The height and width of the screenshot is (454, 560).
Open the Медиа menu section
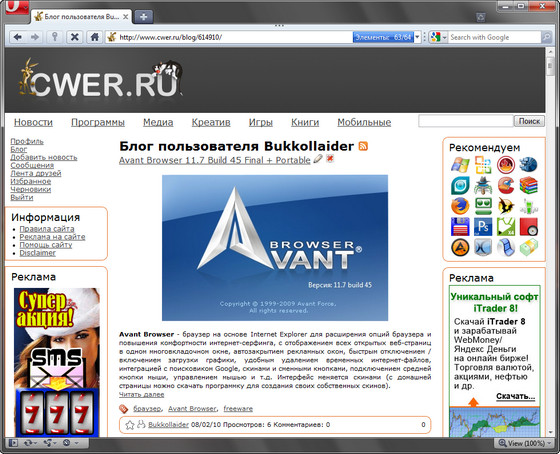[158, 123]
